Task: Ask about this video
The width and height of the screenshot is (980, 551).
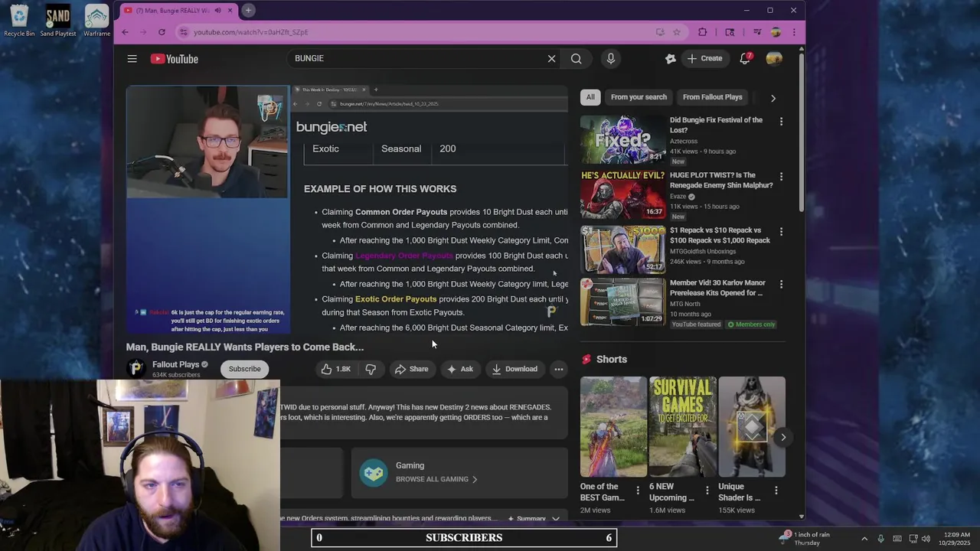Action: (x=459, y=369)
